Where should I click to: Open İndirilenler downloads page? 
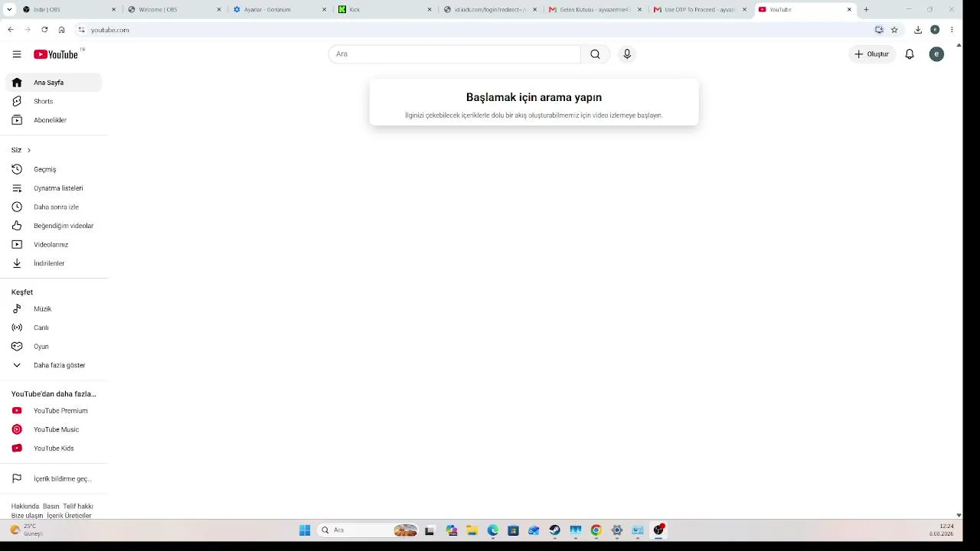[x=54, y=263]
